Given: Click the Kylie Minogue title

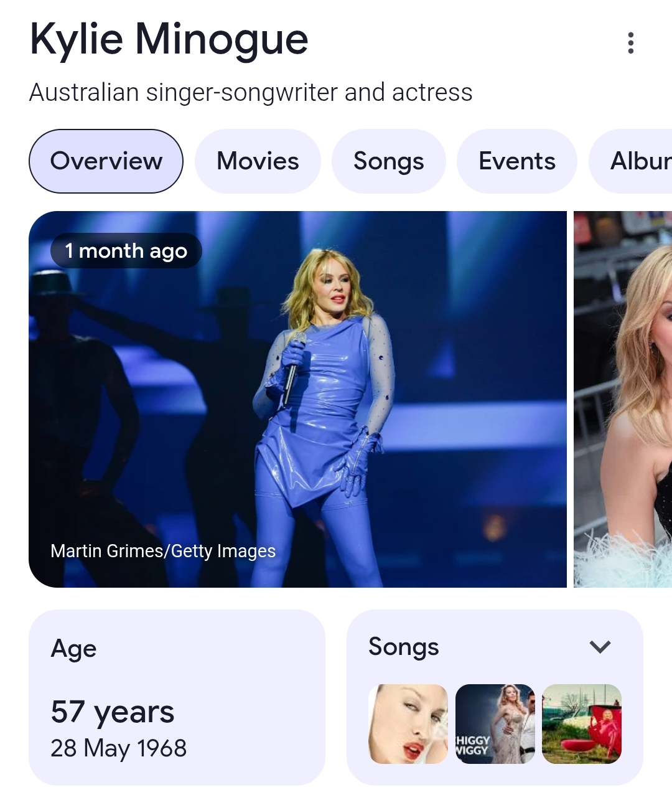Looking at the screenshot, I should coord(169,40).
